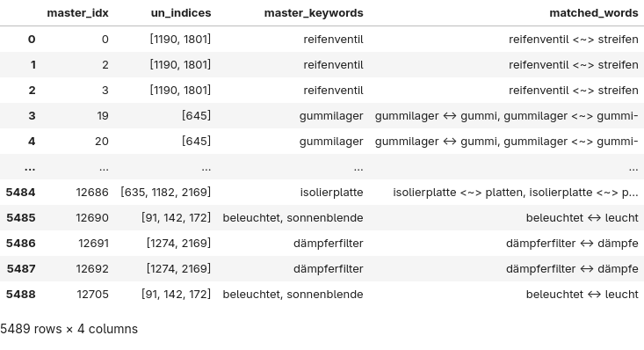This screenshot has width=644, height=350.
Task: Click the [645] cell in row 3
Action: (196, 116)
